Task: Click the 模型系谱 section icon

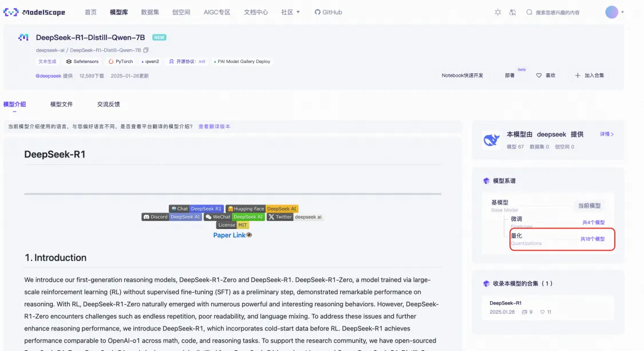Action: 486,181
